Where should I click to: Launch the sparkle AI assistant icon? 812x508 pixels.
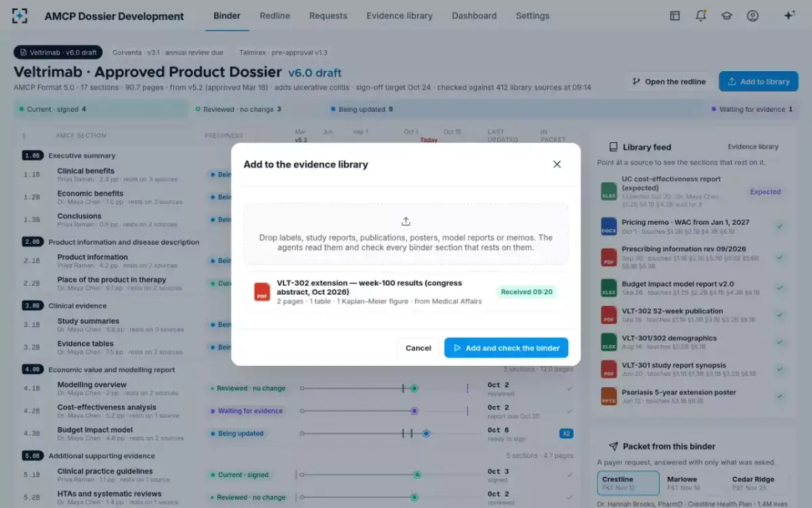pos(789,16)
